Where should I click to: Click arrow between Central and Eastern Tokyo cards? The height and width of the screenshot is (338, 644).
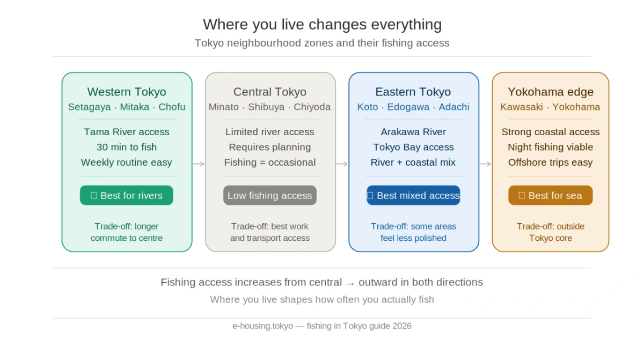pos(342,164)
